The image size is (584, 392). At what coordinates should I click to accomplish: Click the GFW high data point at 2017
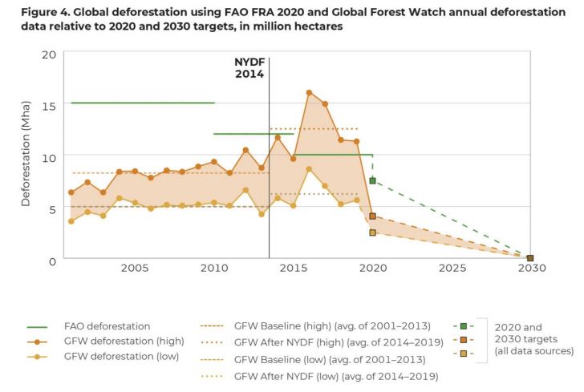[325, 104]
